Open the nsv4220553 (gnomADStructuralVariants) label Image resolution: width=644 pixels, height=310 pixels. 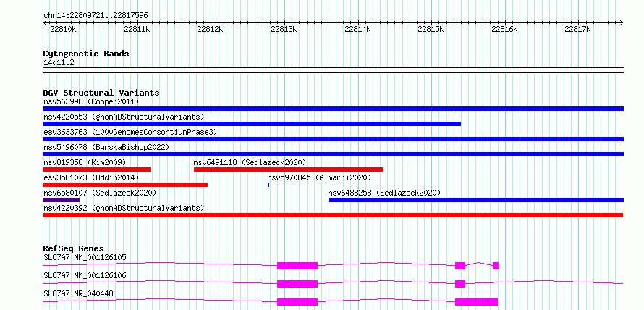click(124, 117)
